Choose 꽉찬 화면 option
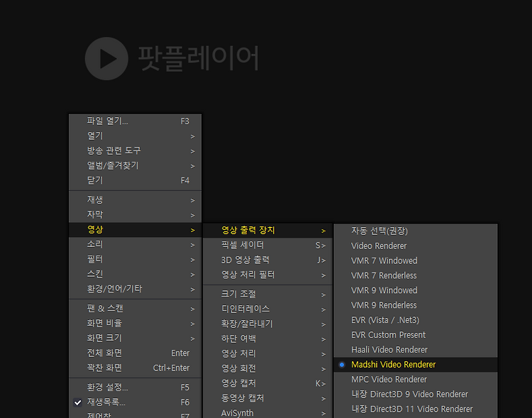 [135, 368]
